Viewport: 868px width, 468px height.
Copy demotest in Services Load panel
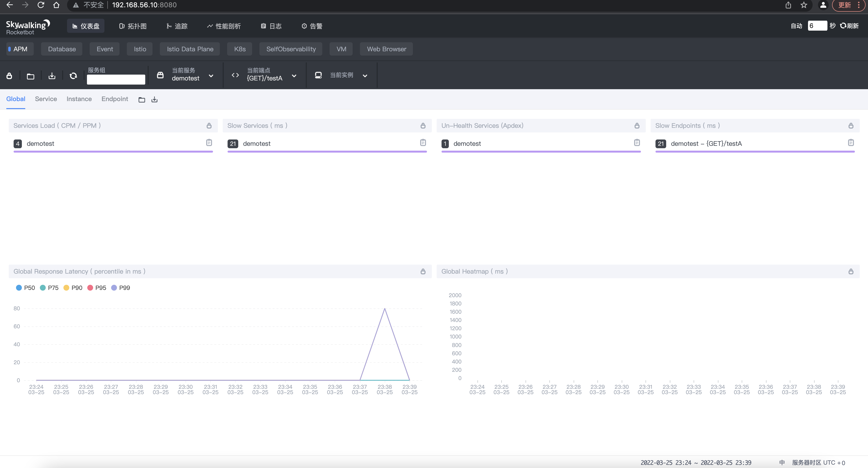pos(209,143)
